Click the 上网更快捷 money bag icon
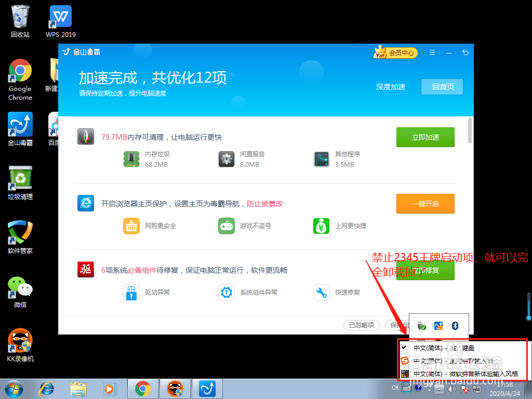This screenshot has width=532, height=399. [x=321, y=226]
